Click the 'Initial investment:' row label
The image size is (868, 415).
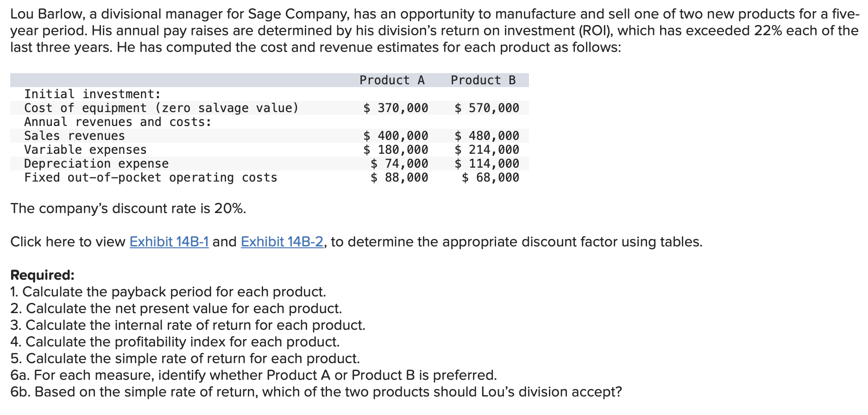coord(93,94)
